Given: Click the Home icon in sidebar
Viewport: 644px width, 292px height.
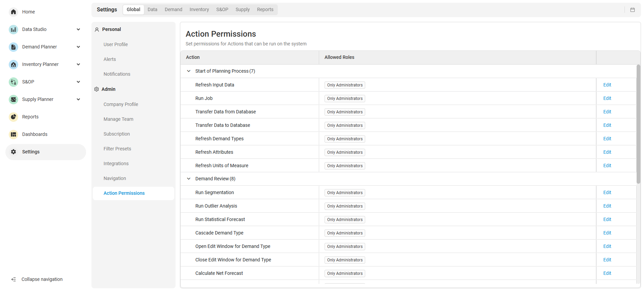Looking at the screenshot, I should pos(13,12).
